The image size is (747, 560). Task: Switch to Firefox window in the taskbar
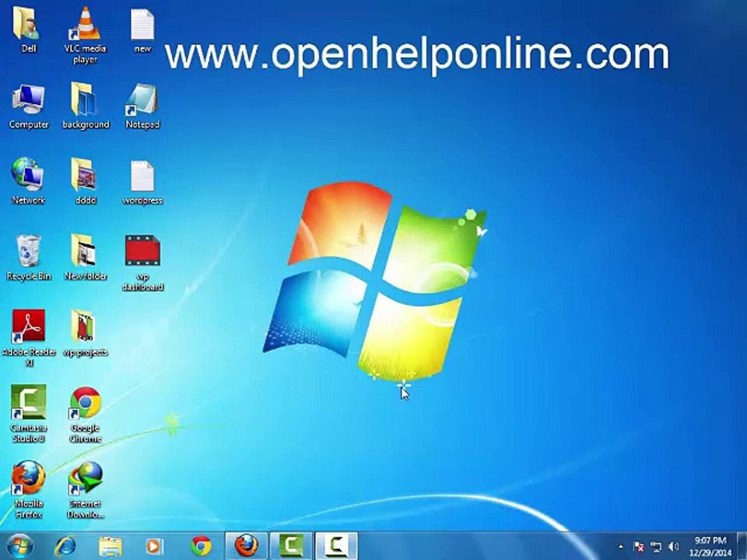(246, 546)
